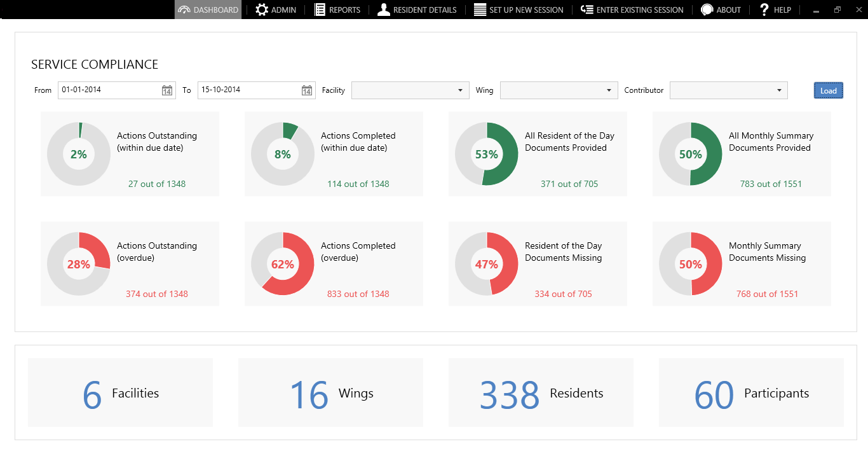The image size is (868, 463).
Task: Click the 28% overdue outstanding donut chart
Action: (79, 264)
